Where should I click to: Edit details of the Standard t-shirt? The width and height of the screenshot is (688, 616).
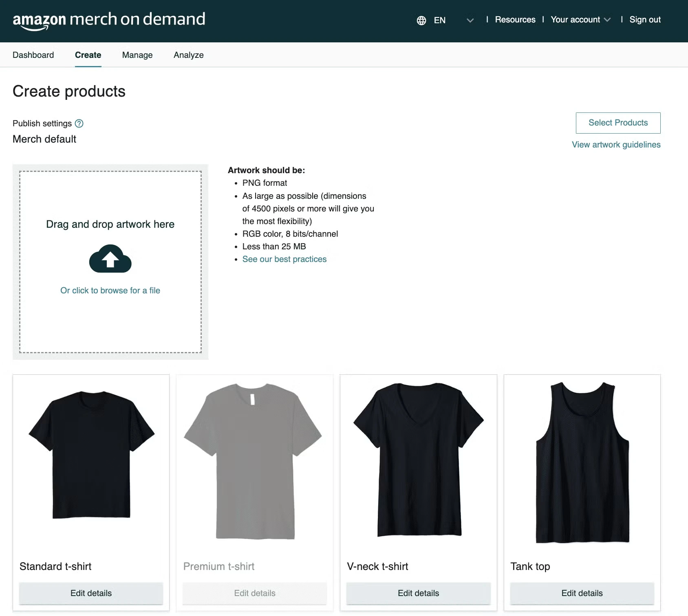(x=90, y=593)
